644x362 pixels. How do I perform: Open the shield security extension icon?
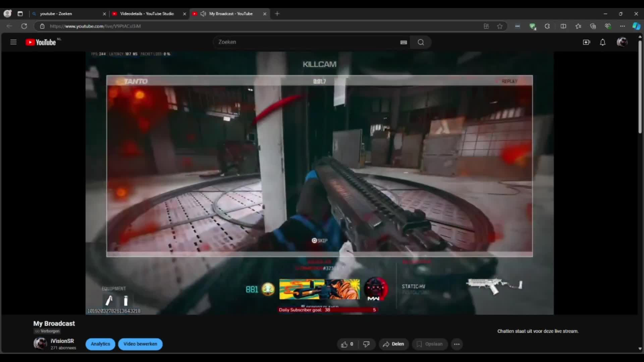pyautogui.click(x=533, y=26)
